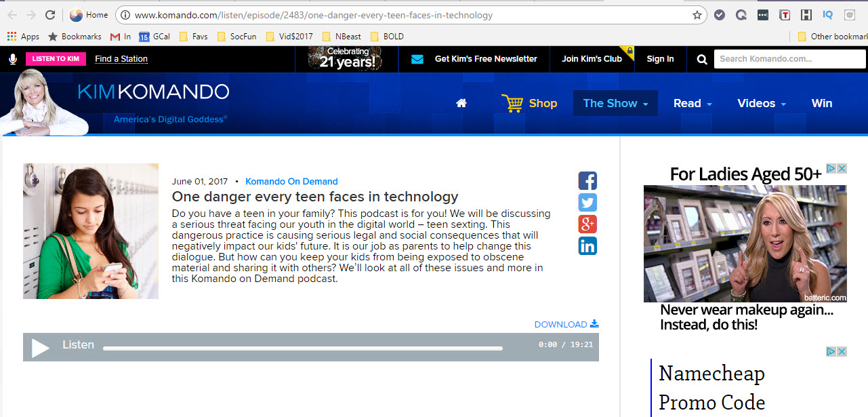Click the episode title heading
The width and height of the screenshot is (868, 417).
(315, 197)
